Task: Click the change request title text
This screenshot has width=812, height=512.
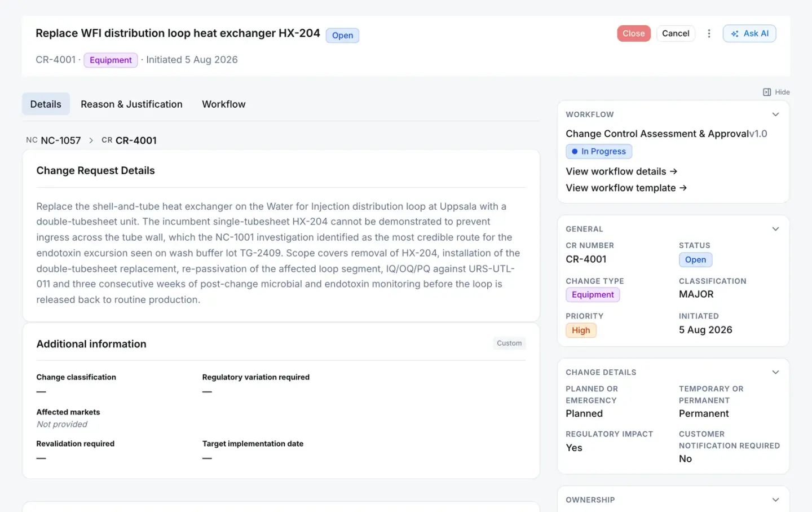Action: click(178, 33)
